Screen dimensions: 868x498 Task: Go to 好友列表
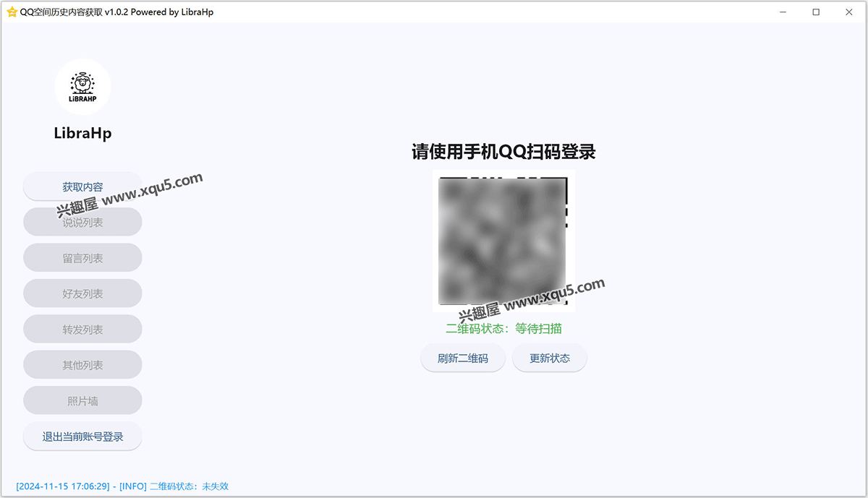pos(82,293)
